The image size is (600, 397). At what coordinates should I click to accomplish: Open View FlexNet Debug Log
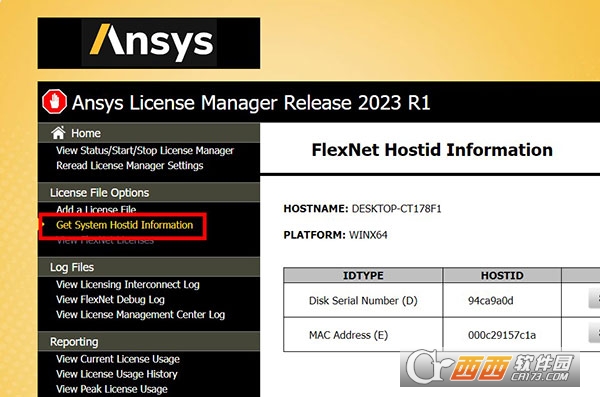[110, 299]
